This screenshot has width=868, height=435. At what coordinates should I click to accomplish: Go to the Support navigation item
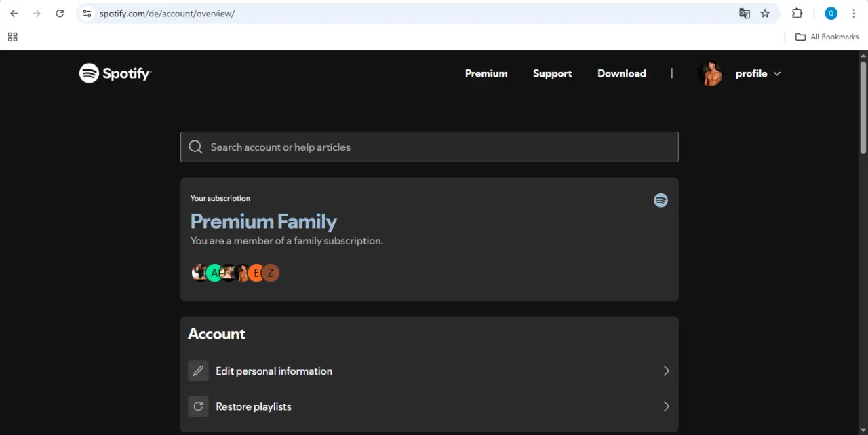tap(552, 73)
